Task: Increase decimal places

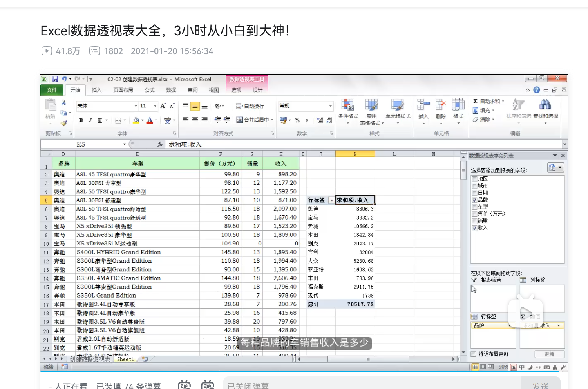Action: pos(320,120)
